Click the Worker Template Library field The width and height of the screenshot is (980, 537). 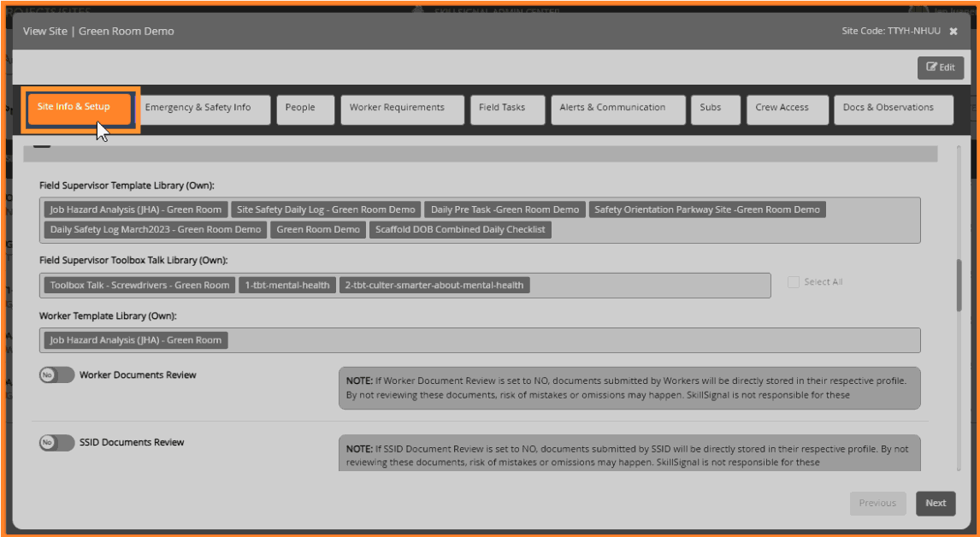point(480,340)
